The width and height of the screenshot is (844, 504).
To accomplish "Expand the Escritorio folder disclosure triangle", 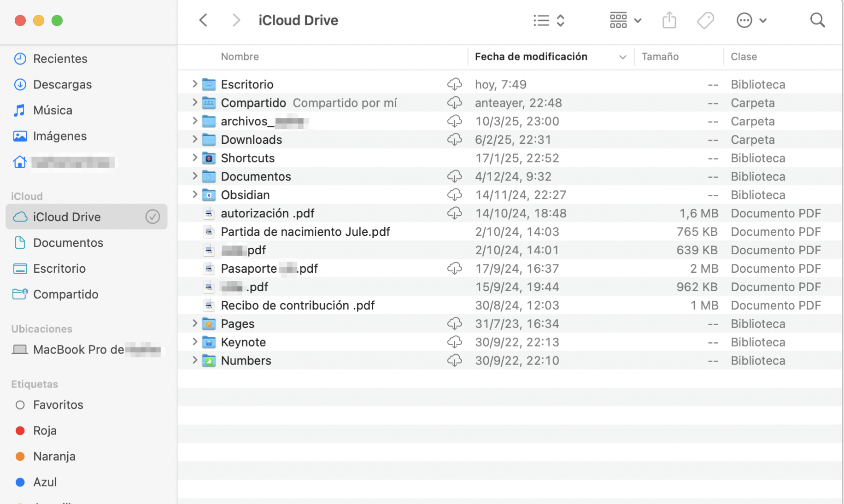I will (x=194, y=84).
